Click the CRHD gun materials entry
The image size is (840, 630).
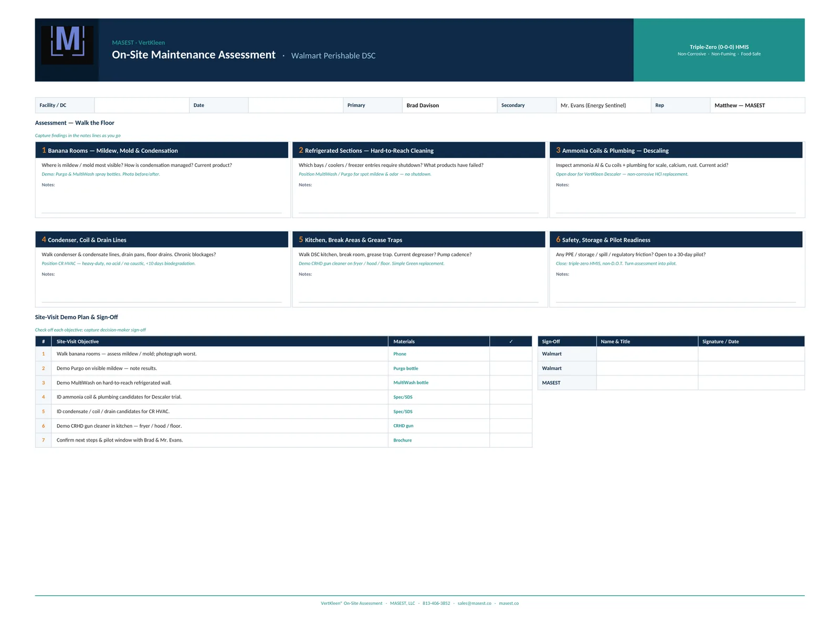click(x=403, y=426)
